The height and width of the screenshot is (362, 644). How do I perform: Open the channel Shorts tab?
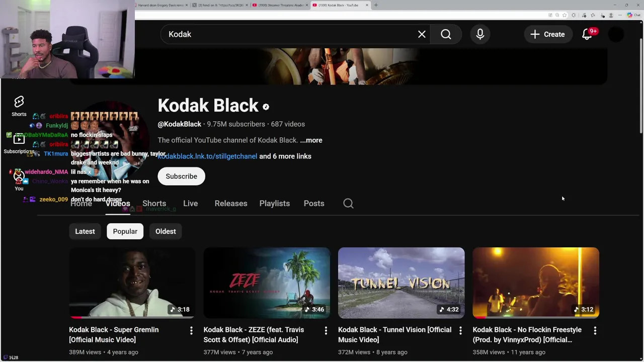(x=154, y=203)
